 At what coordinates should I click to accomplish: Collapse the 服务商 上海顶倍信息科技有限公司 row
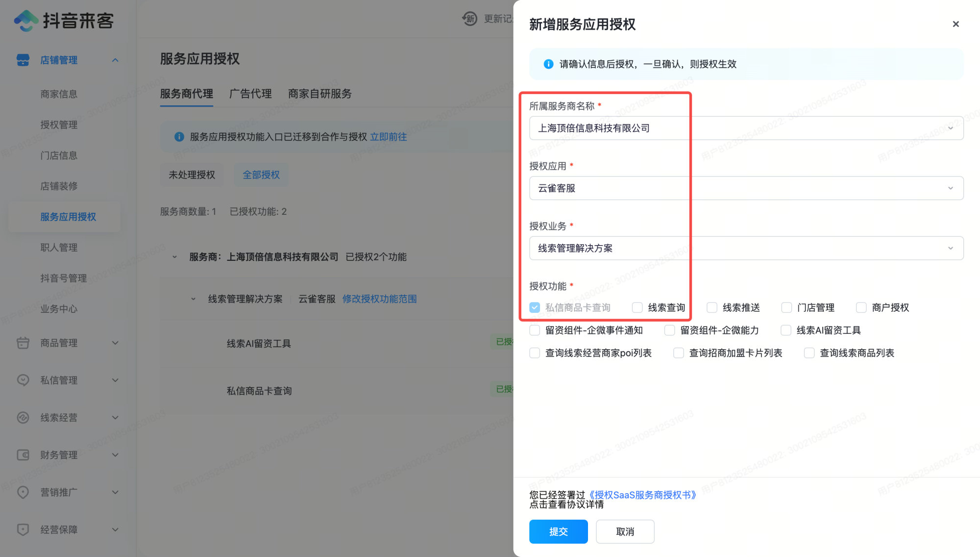pyautogui.click(x=174, y=257)
